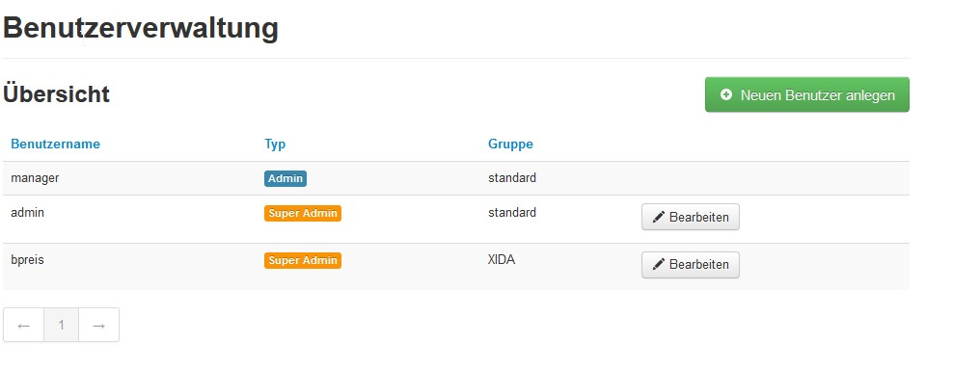Click the right arrow pagination icon
980x368 pixels.
(98, 325)
